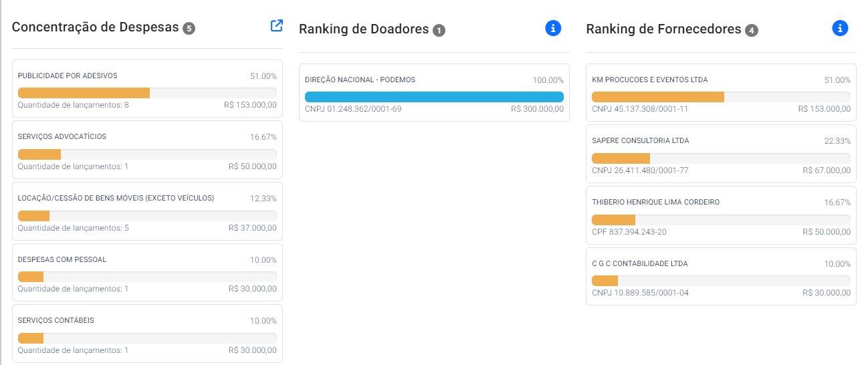Screen dimensions: 868x365
Task: Click the C G C CONTABILIDADE LTDA name
Action: pos(639,263)
